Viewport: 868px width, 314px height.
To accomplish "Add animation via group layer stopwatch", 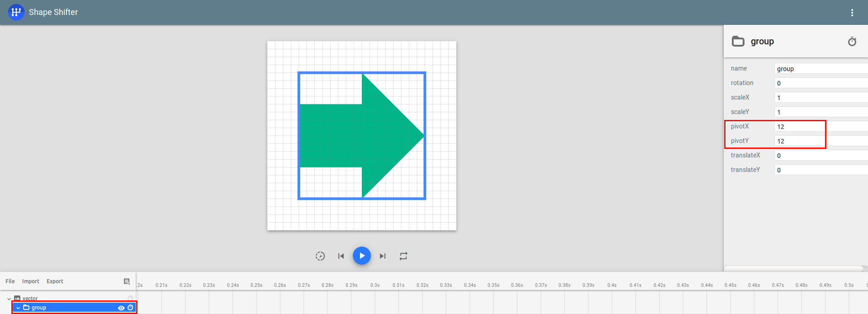I will point(130,308).
